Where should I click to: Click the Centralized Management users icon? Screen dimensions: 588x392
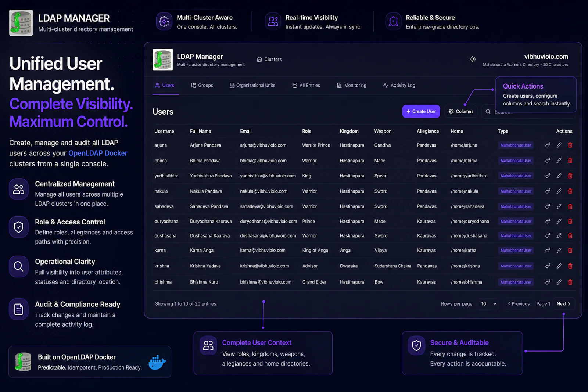point(19,189)
